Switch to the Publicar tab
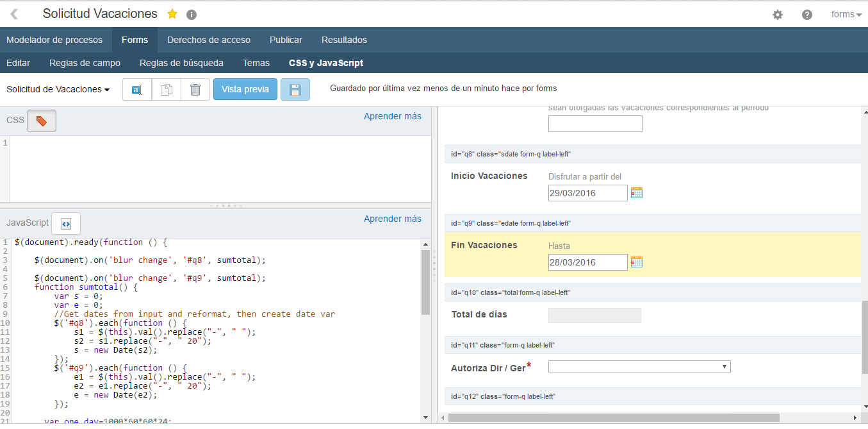 click(x=286, y=40)
